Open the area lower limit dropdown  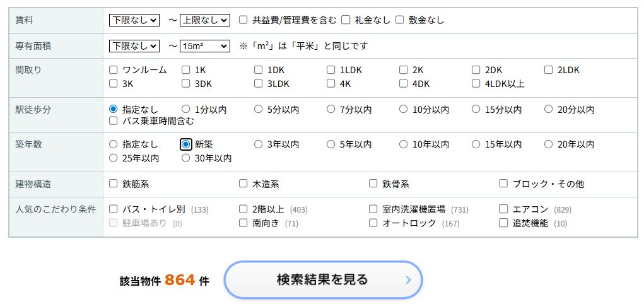(134, 45)
